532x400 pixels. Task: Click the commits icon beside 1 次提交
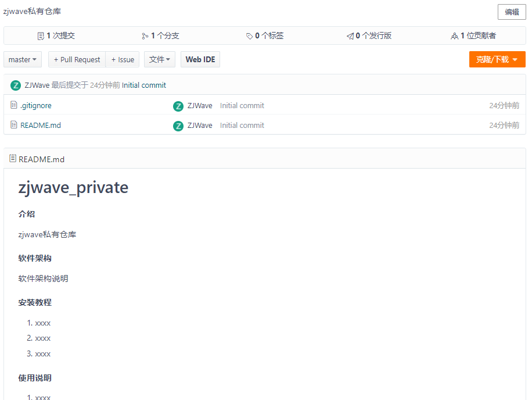41,36
